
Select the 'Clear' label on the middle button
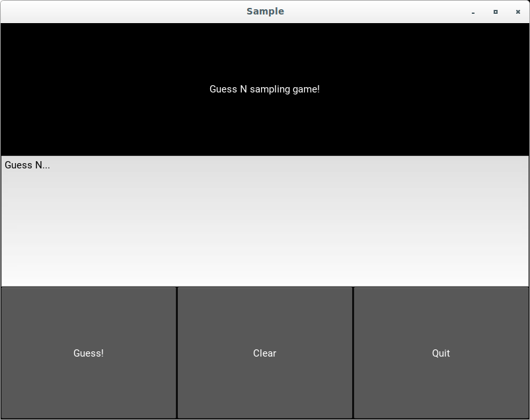[x=264, y=353]
